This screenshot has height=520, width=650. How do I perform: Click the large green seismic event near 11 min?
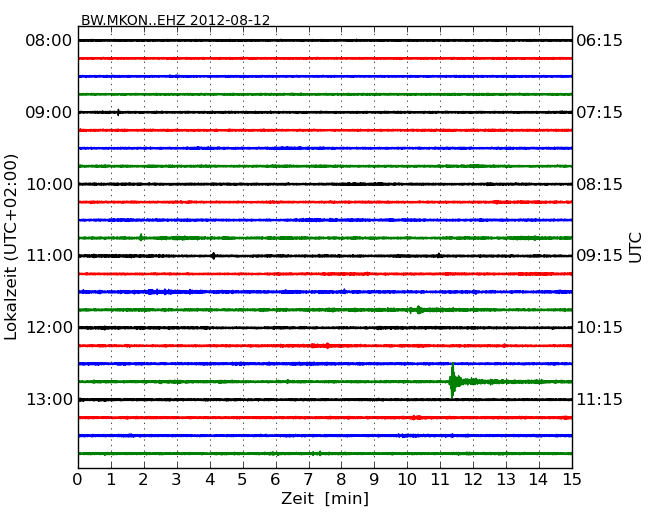click(453, 381)
